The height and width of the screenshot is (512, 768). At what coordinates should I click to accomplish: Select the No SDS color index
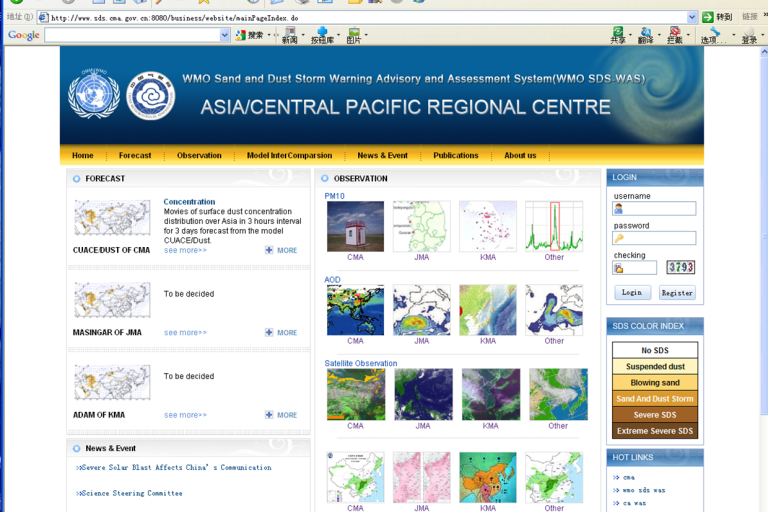tap(655, 350)
